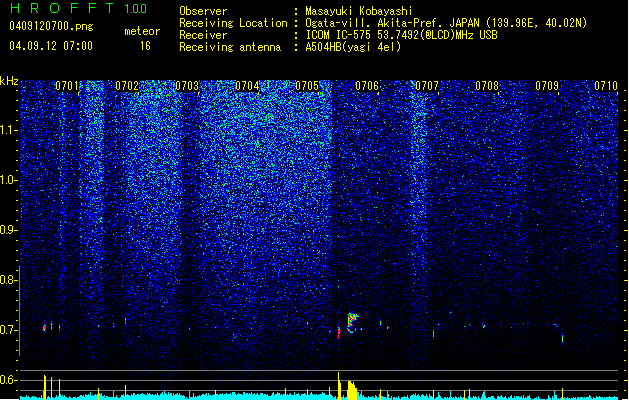Click the Receiver field label
Viewport: 629px width, 400px height.
(x=203, y=35)
